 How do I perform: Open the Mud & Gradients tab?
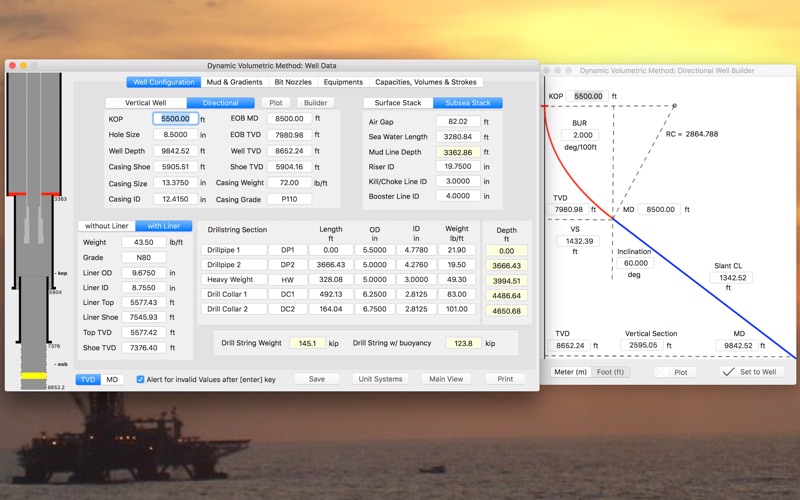pos(234,82)
